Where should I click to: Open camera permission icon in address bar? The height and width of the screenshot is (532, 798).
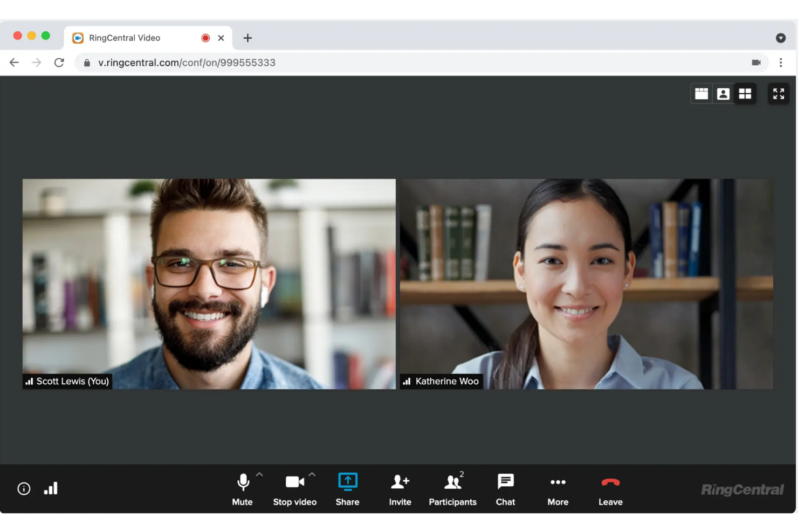(756, 63)
